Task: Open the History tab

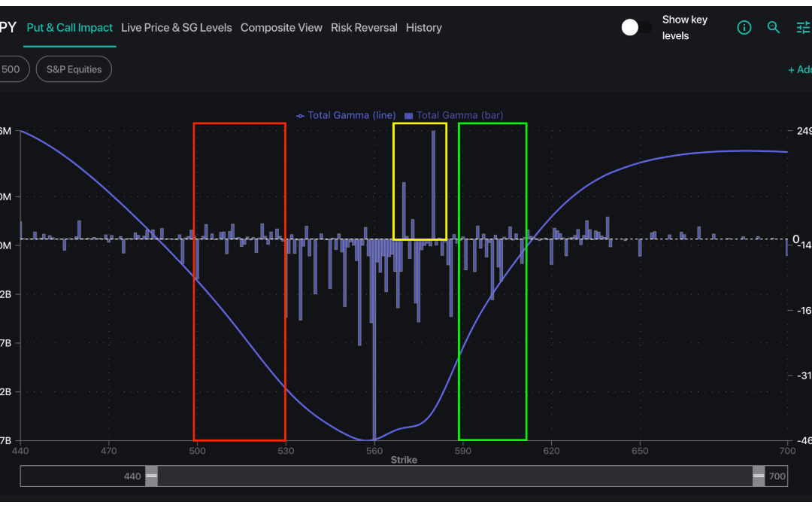Action: [423, 27]
